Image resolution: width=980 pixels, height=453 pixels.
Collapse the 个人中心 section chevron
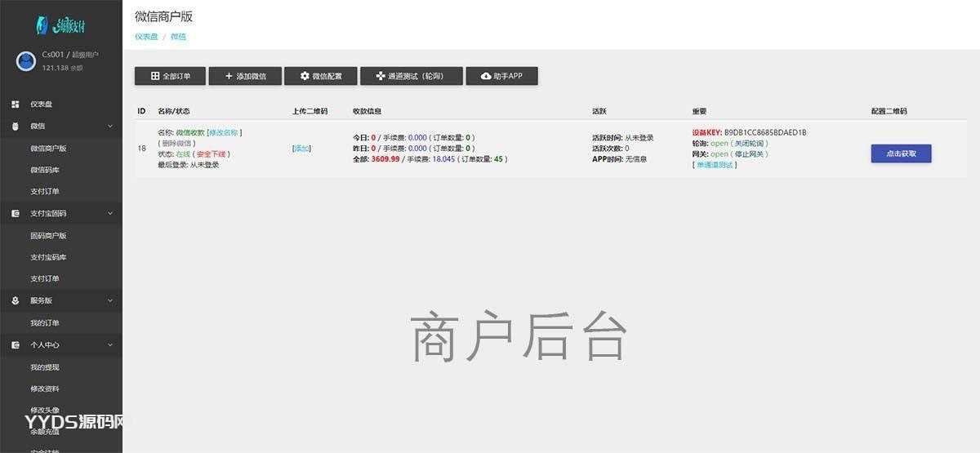coord(110,344)
